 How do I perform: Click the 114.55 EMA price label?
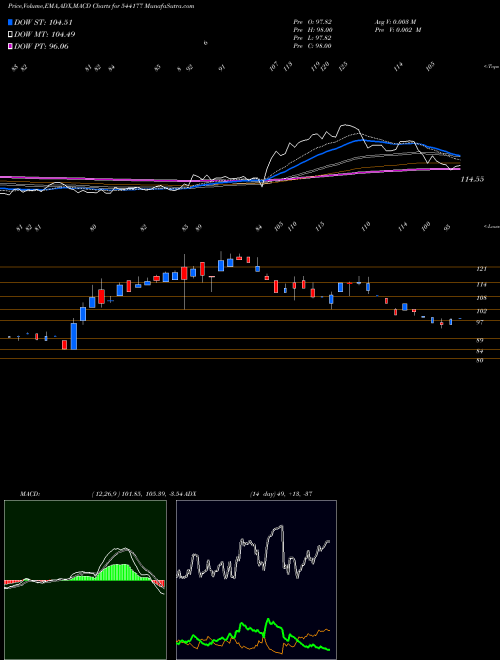click(x=472, y=179)
